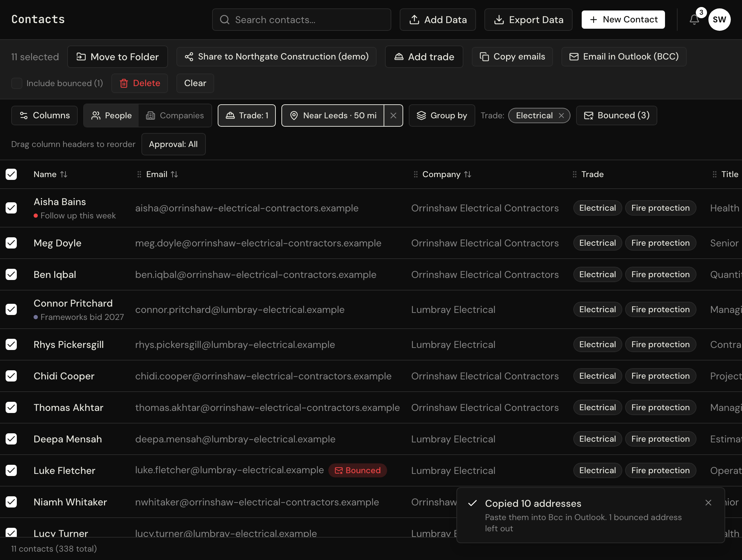The width and height of the screenshot is (742, 560).
Task: Click Add trade button
Action: click(424, 57)
